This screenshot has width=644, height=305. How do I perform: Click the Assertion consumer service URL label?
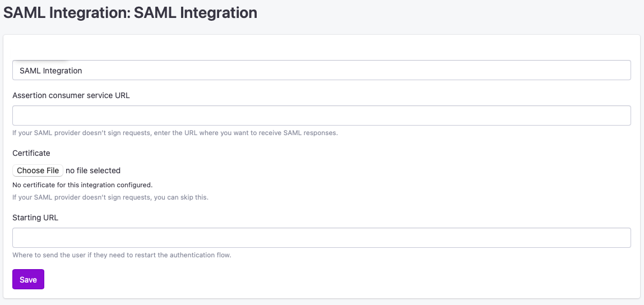click(71, 95)
